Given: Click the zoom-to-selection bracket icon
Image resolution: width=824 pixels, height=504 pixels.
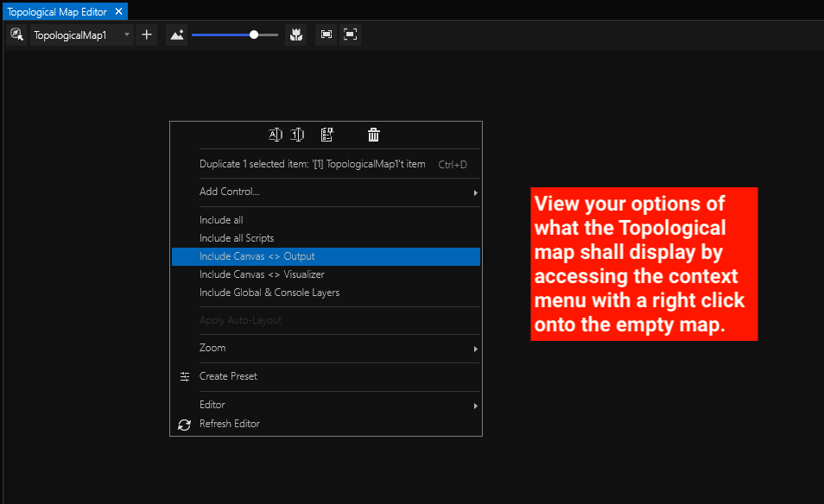Looking at the screenshot, I should [350, 35].
